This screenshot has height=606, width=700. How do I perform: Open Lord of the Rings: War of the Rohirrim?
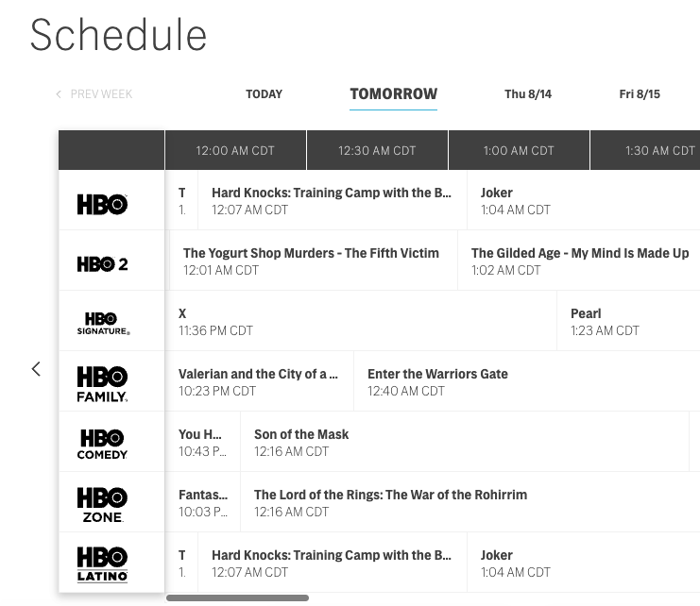coord(470,502)
